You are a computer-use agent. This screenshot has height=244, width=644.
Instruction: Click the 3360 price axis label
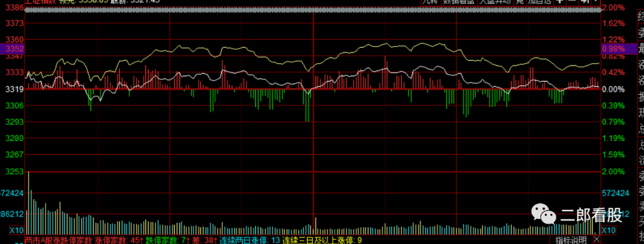(15, 40)
